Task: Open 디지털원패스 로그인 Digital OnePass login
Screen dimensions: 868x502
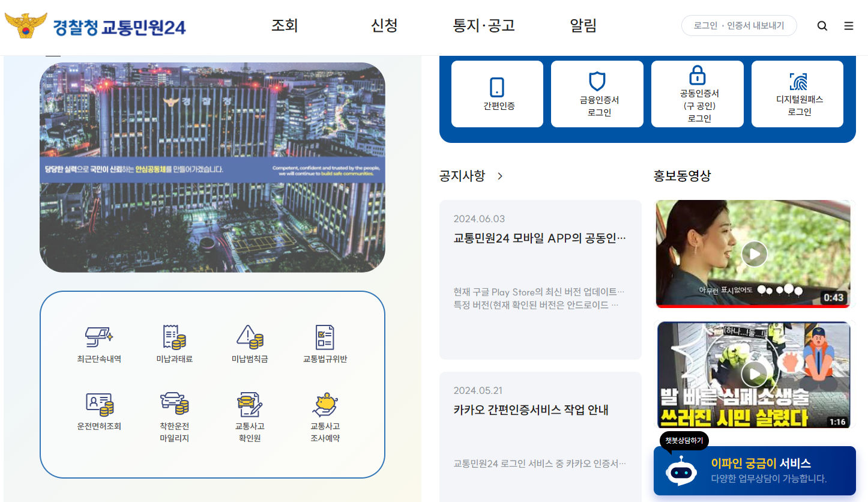Action: [x=797, y=94]
